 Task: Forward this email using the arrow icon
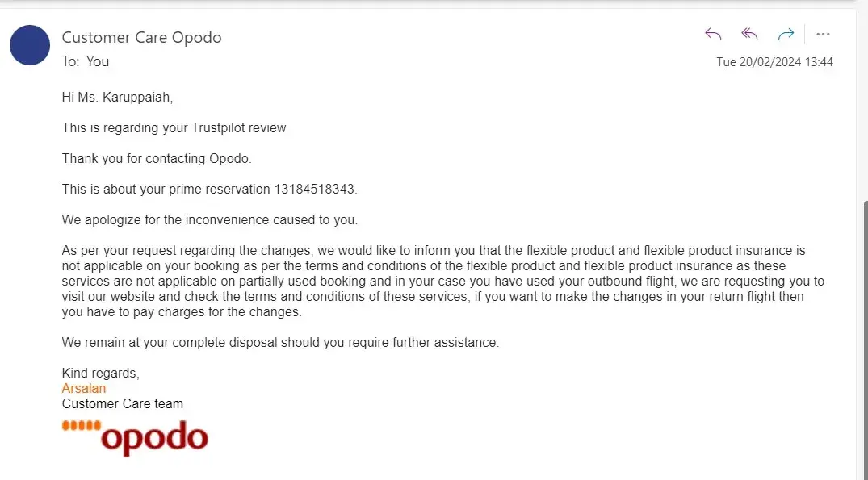pyautogui.click(x=785, y=34)
